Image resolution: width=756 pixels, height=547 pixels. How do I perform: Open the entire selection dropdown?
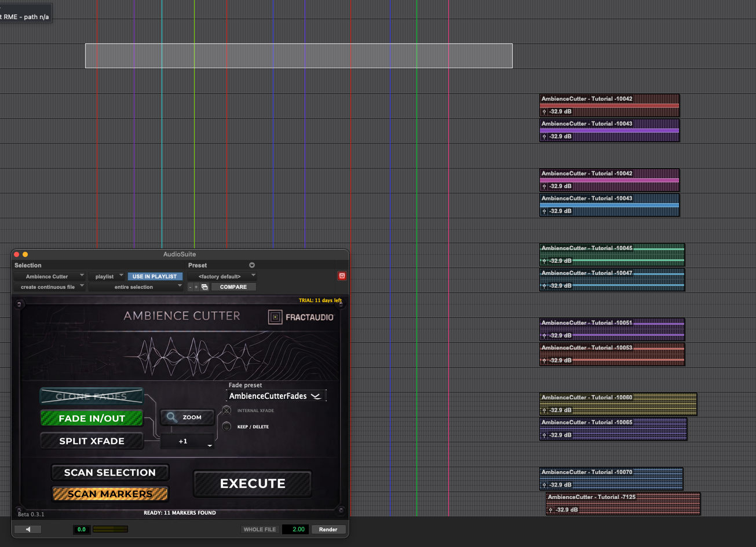136,287
